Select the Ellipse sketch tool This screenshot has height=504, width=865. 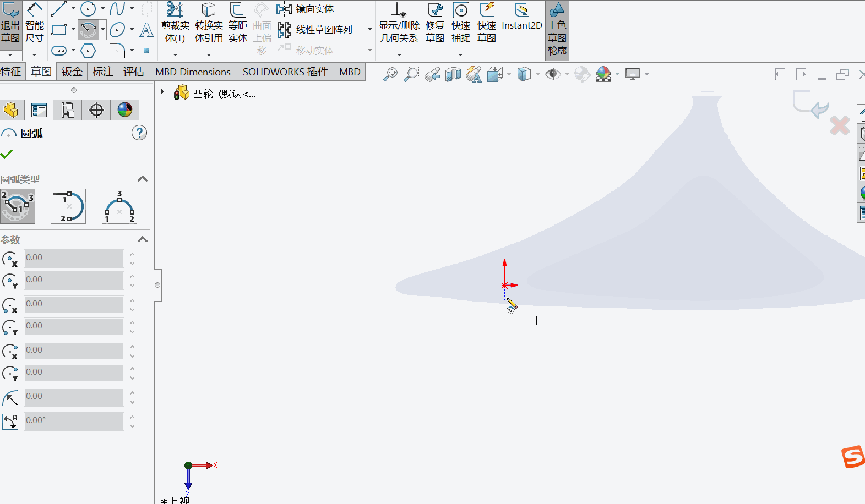(117, 29)
